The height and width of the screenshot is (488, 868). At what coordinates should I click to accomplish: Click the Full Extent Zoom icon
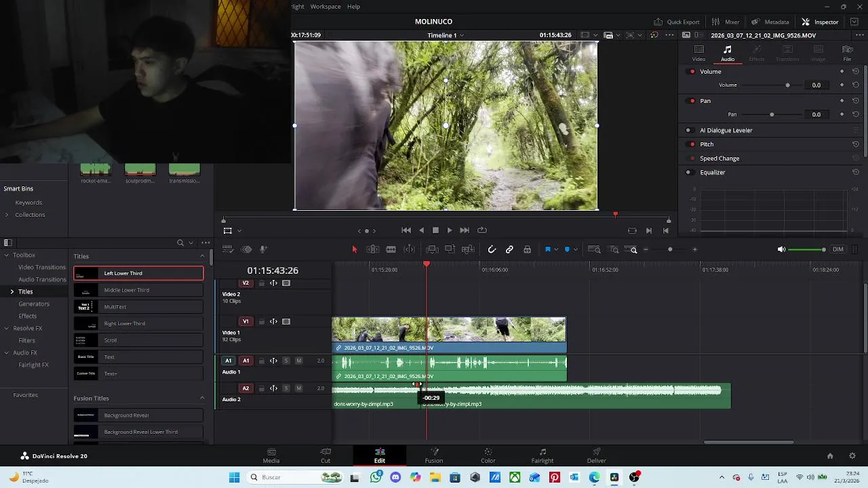click(x=594, y=249)
